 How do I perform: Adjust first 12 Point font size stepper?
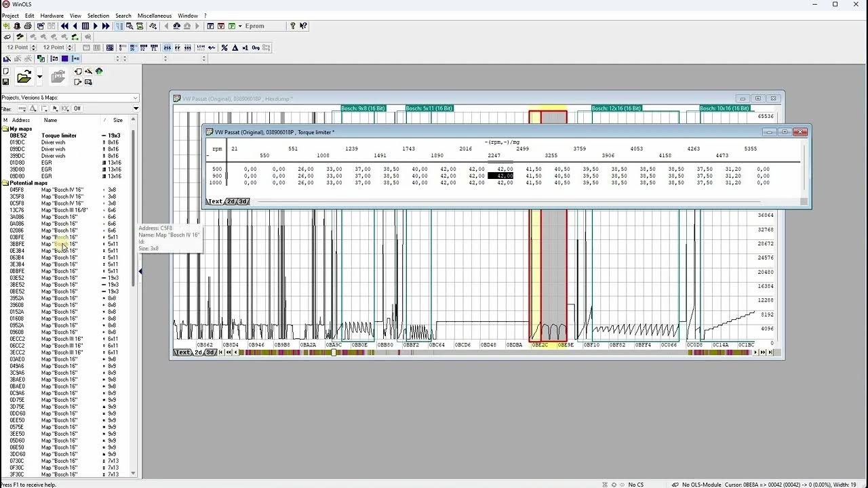tap(34, 47)
